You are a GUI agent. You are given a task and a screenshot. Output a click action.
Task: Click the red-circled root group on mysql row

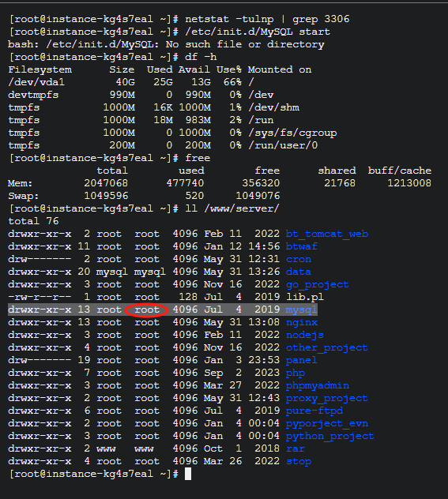point(146,310)
